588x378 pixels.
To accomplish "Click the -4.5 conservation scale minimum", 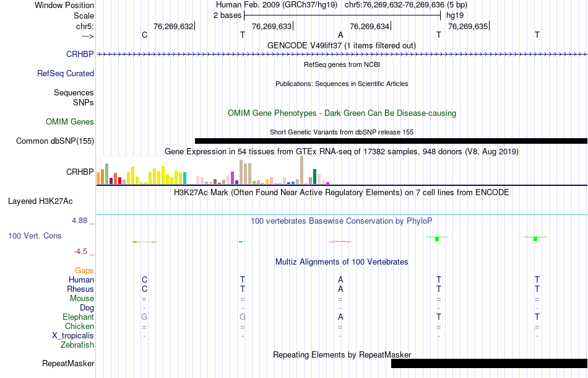I will pyautogui.click(x=80, y=252).
